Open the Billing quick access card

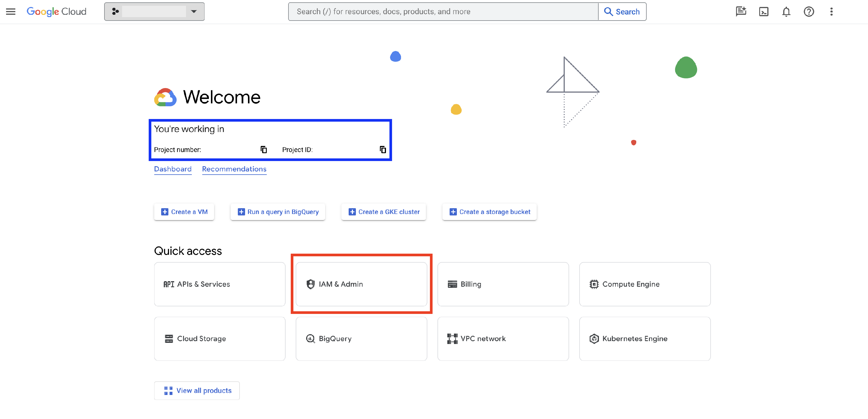[503, 284]
